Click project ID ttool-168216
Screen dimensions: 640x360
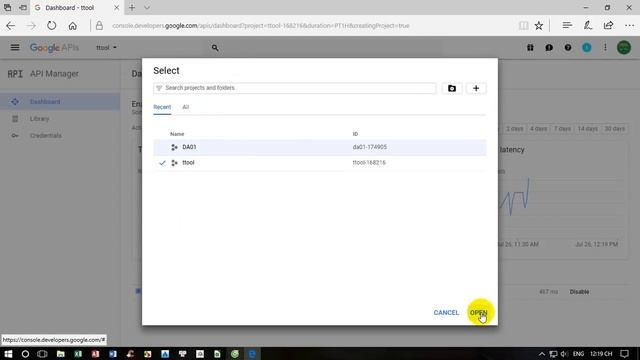369,162
